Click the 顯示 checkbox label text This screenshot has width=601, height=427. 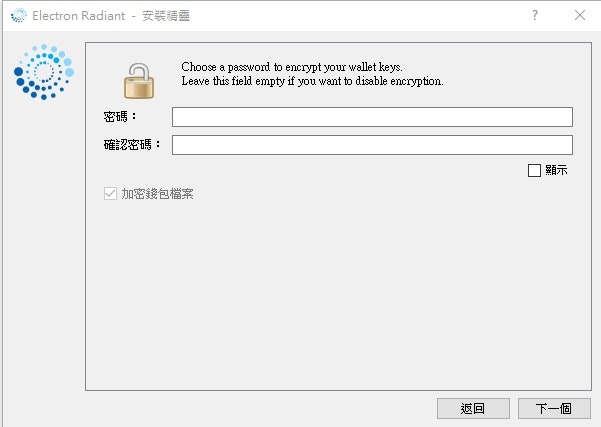point(556,170)
